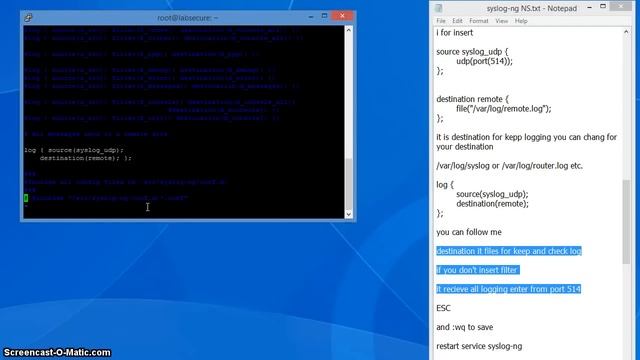Click the green cursor block in terminal

point(26,198)
